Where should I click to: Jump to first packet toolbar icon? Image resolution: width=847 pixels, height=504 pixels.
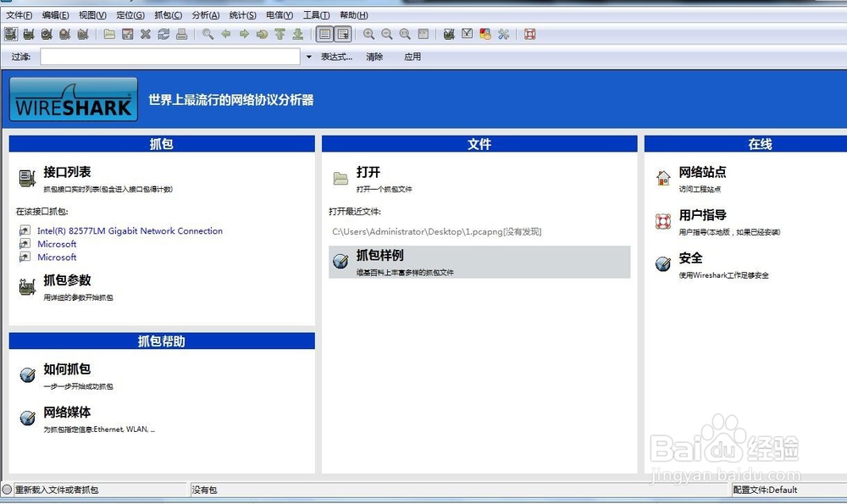(x=280, y=34)
